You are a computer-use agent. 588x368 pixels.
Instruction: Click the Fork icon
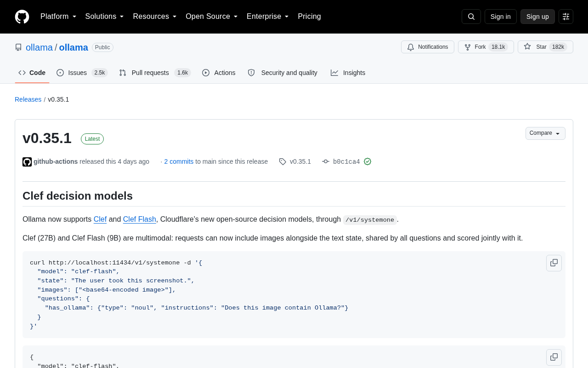tap(468, 47)
